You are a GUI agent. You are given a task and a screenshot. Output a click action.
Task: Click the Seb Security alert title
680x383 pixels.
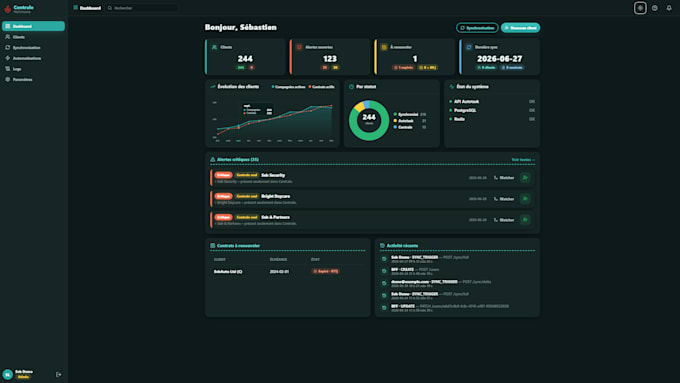[273, 175]
